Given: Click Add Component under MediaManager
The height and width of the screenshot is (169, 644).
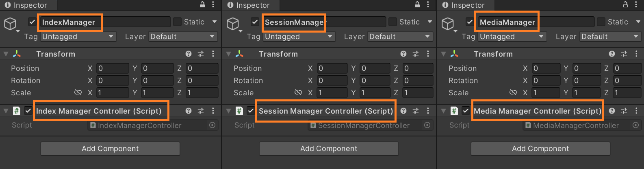Looking at the screenshot, I should click(x=540, y=149).
